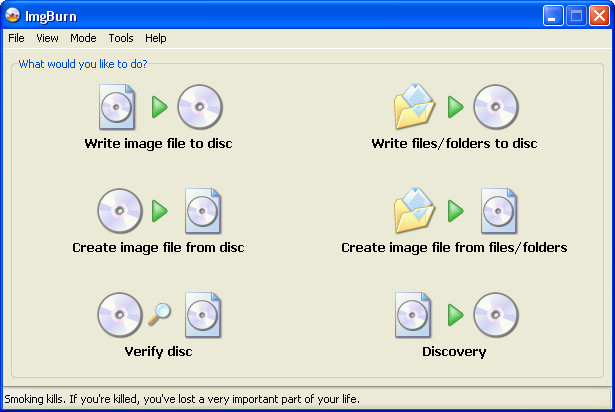Open the Help menu

156,38
